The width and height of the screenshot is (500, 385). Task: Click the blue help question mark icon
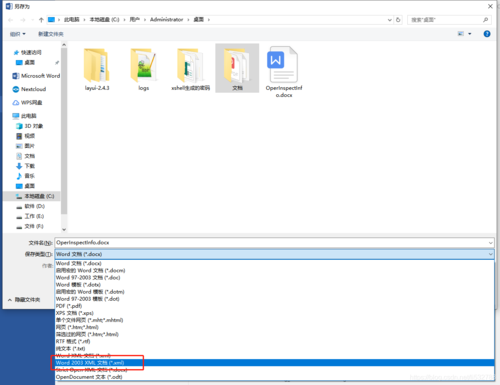(x=487, y=34)
